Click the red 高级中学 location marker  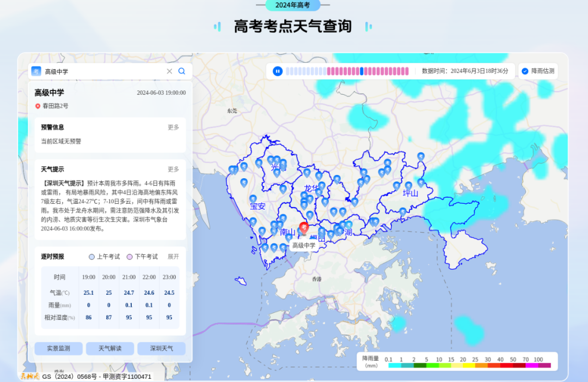[304, 227]
